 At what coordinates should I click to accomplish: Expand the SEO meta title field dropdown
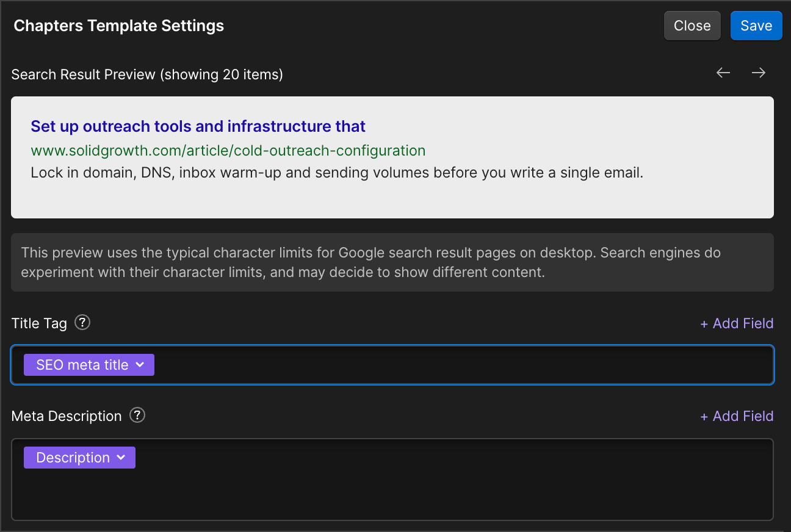pyautogui.click(x=140, y=365)
